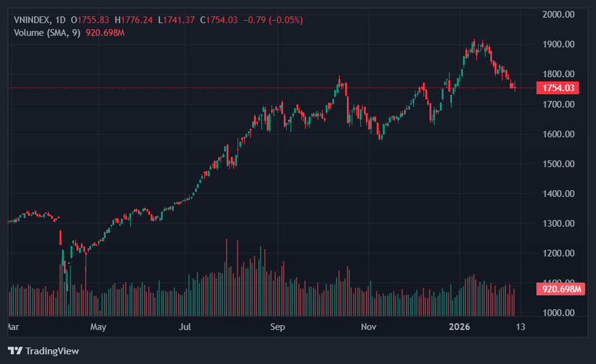This screenshot has height=364, width=596.
Task: Click the Jul label on time axis
Action: (x=185, y=327)
